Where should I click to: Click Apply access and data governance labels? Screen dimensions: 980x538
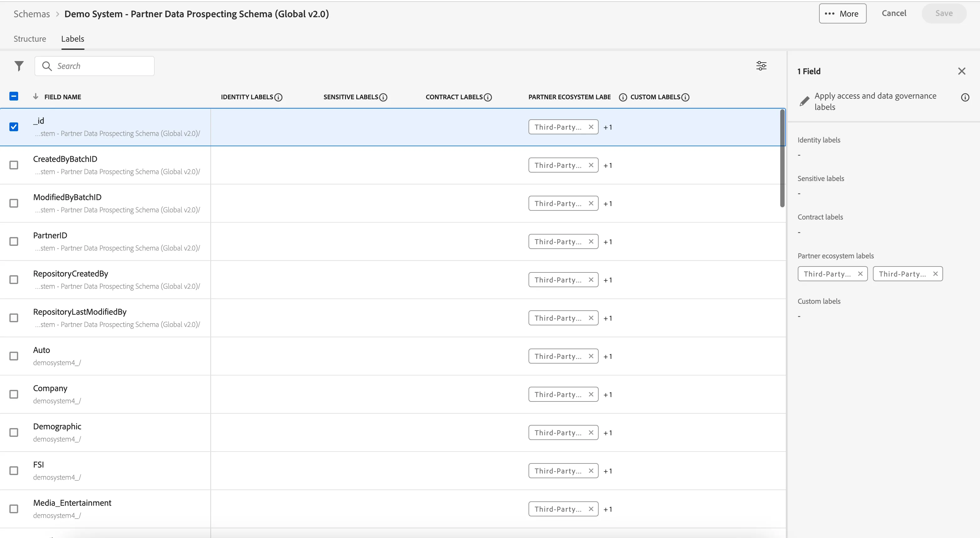[875, 101]
